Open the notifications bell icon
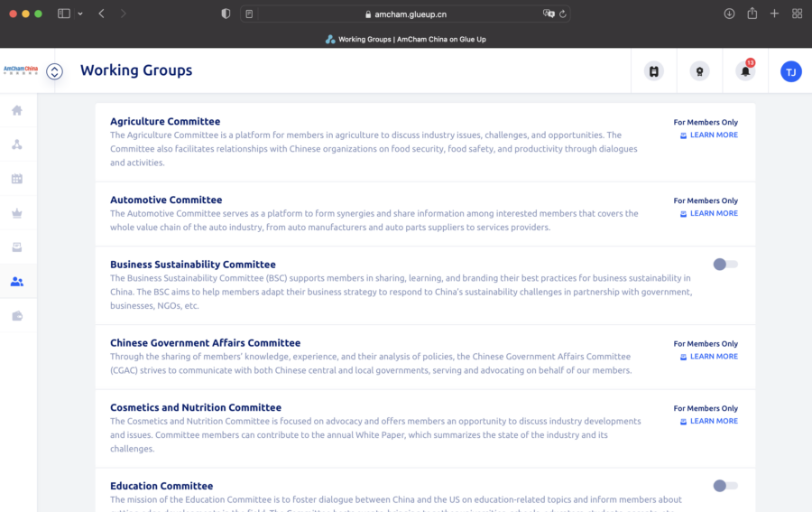Screen dimensions: 812x512 coord(745,71)
